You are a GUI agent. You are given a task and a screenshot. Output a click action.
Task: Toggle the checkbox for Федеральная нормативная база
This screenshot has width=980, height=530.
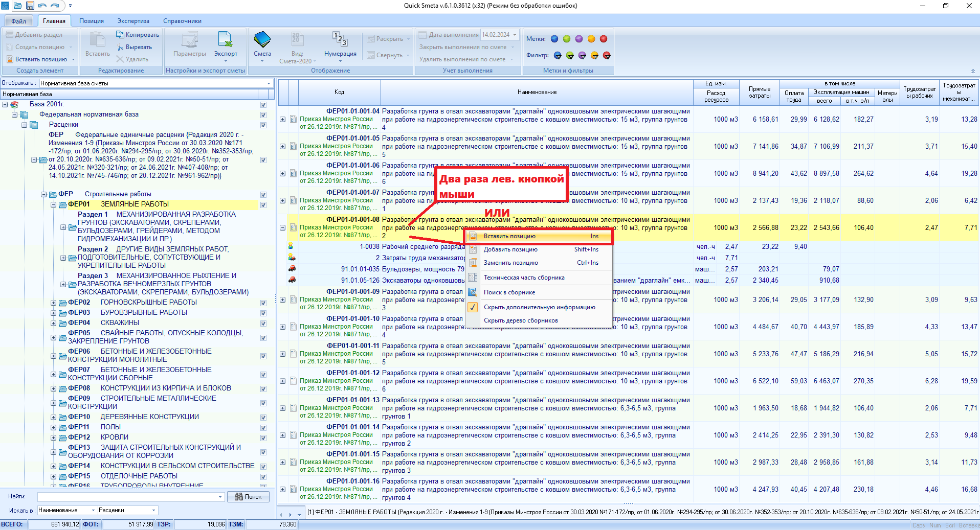263,115
